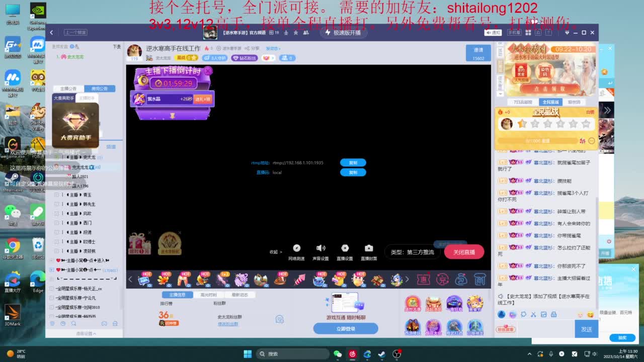Open Edge browser desktop icon

tap(38, 282)
